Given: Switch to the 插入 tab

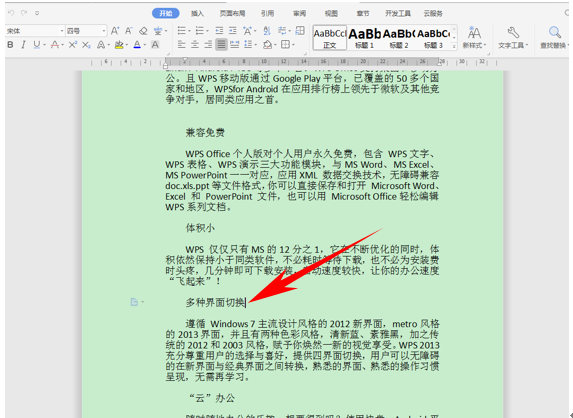Looking at the screenshot, I should [x=197, y=14].
